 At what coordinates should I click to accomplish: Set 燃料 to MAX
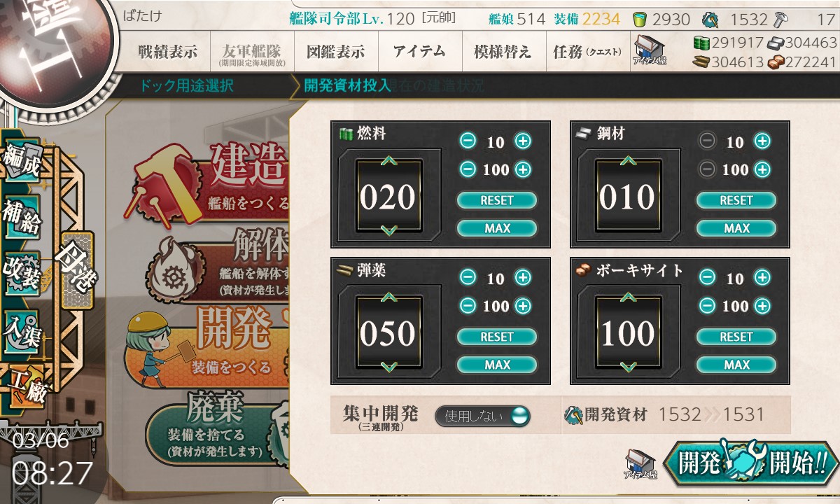point(497,228)
